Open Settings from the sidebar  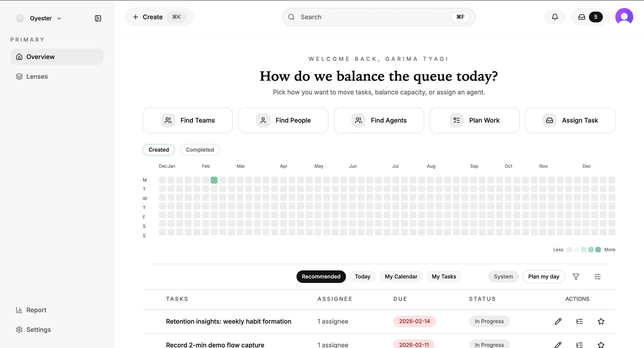tap(38, 329)
